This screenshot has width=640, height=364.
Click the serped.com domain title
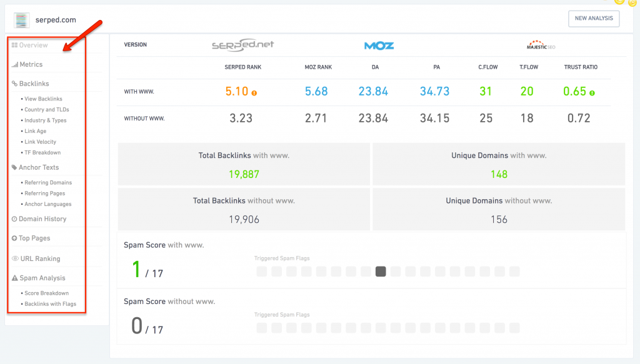pyautogui.click(x=56, y=20)
